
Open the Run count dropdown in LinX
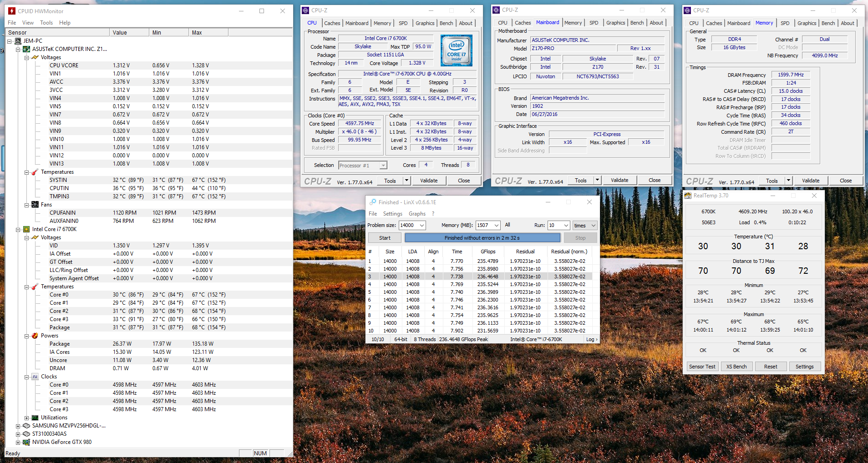[566, 225]
